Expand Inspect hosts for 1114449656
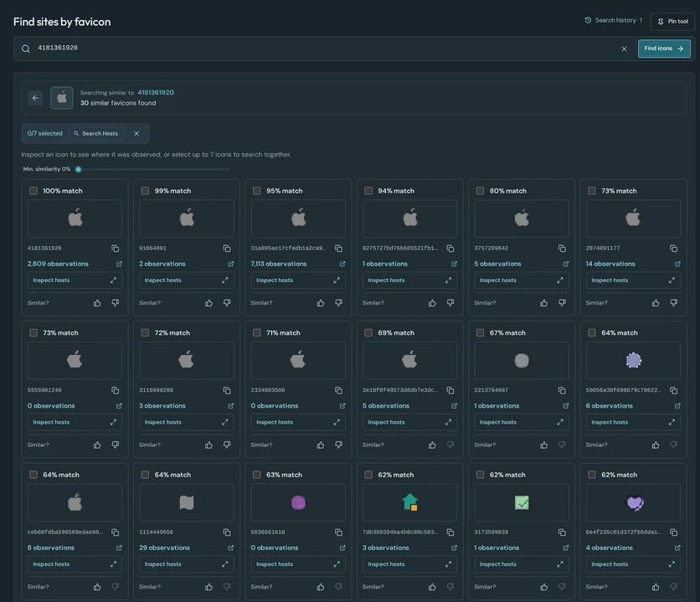The image size is (700, 602). tap(186, 564)
